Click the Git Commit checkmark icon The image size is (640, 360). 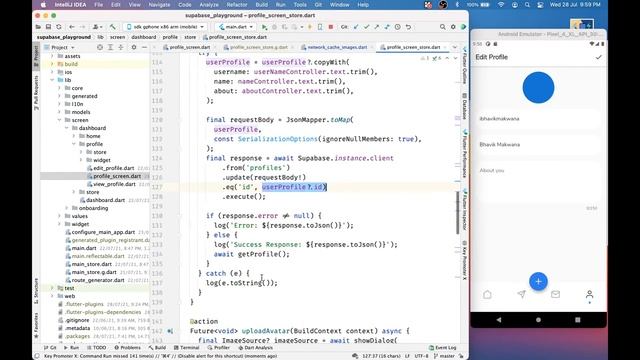point(367,27)
